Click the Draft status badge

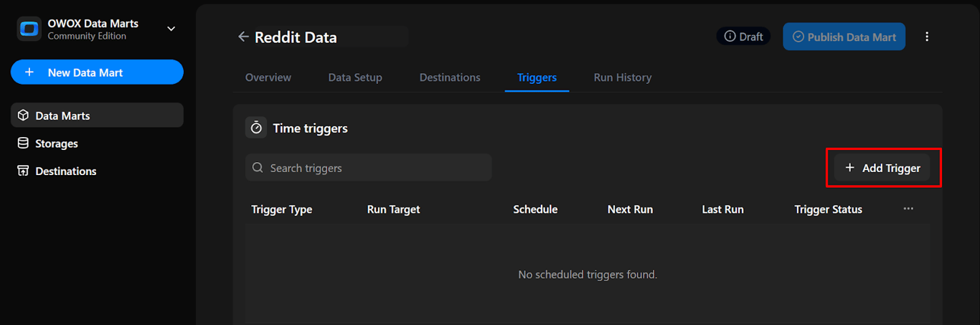point(743,37)
